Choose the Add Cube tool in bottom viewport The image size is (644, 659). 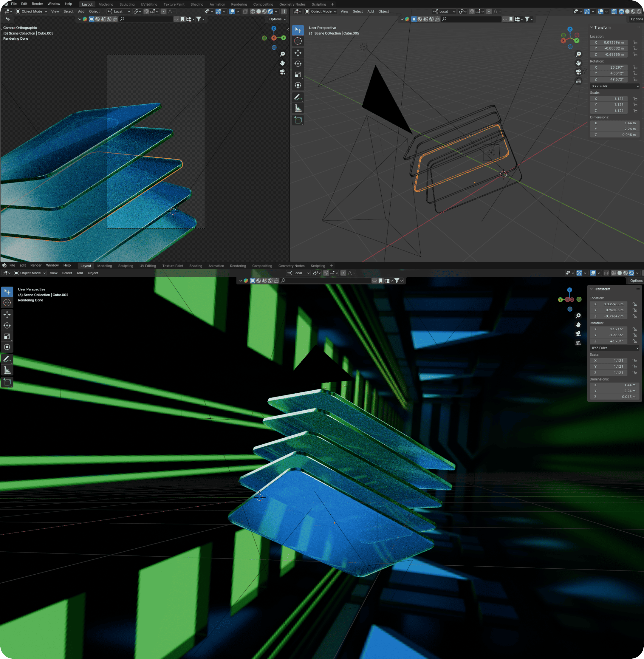[7, 383]
